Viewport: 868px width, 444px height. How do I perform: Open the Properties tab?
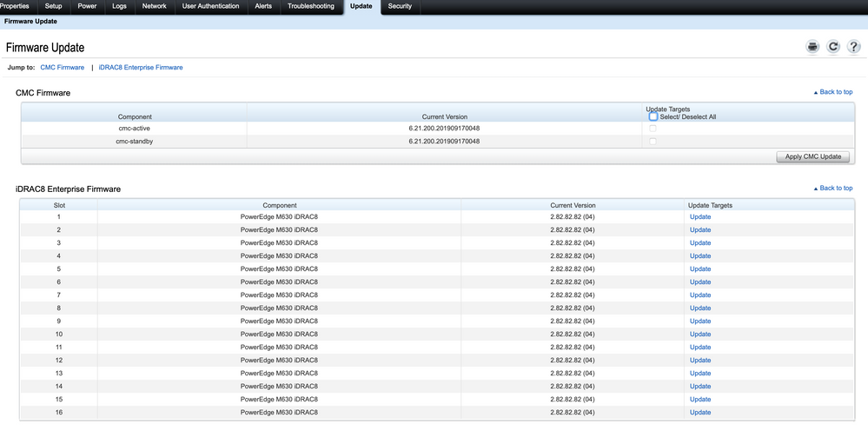pos(15,6)
